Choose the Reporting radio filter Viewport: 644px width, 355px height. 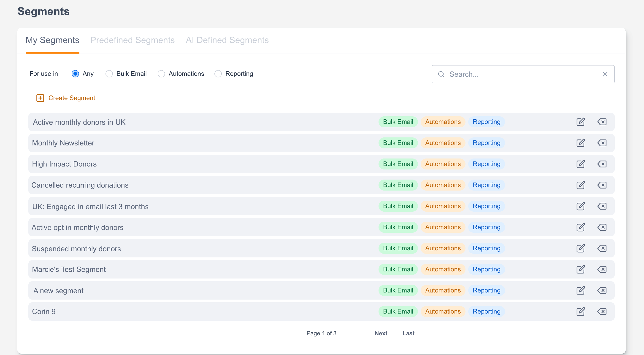[x=218, y=74]
